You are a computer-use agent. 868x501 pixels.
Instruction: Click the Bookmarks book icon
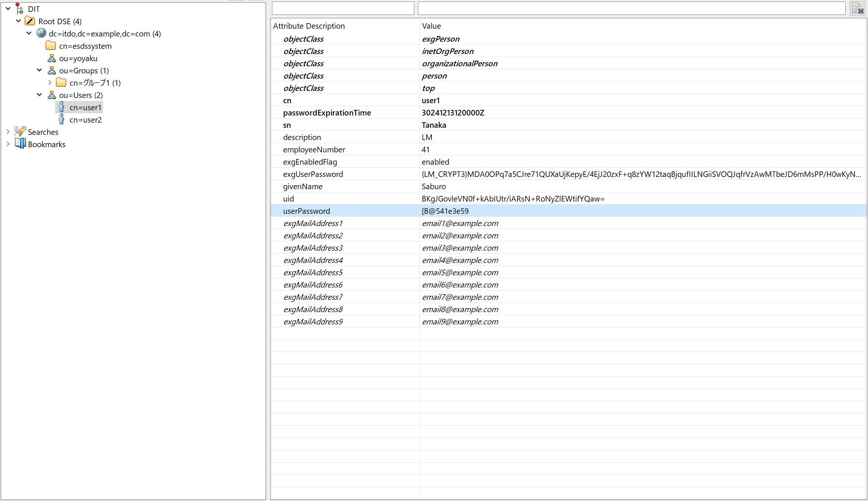coord(20,144)
